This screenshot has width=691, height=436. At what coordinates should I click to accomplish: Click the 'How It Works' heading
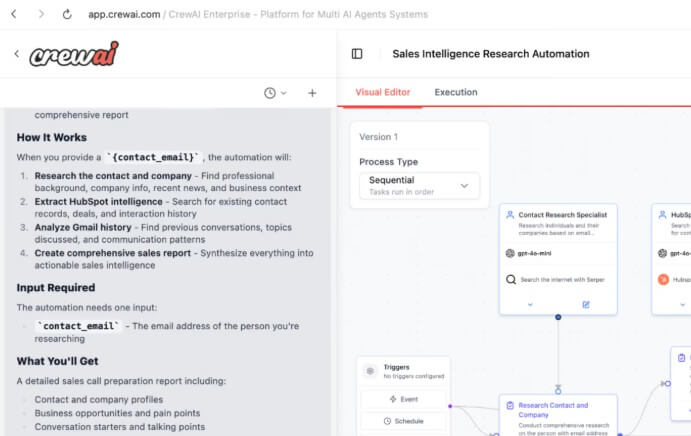point(52,138)
